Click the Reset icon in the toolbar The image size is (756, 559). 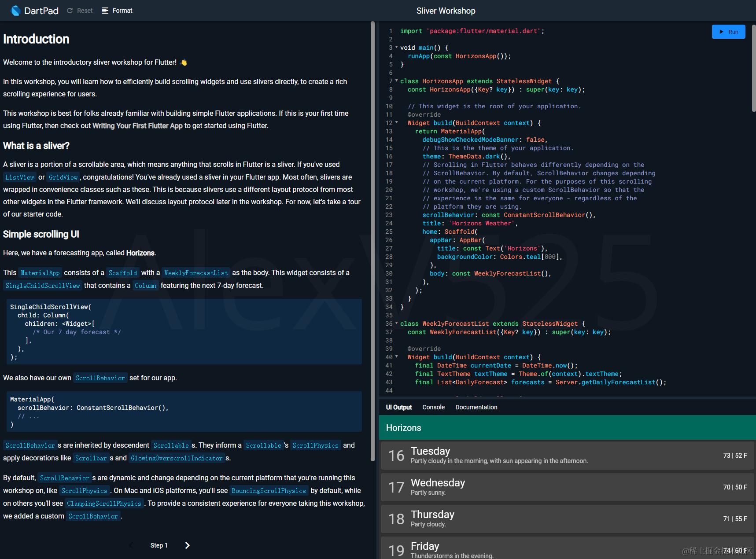pos(70,10)
